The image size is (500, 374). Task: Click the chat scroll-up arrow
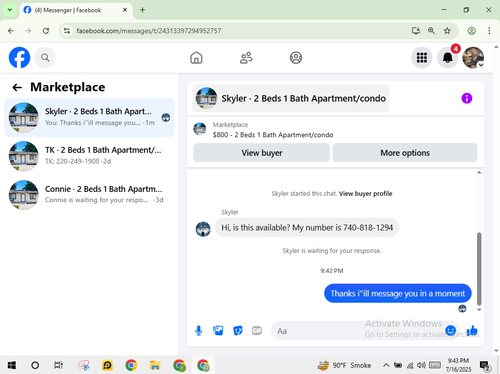coord(479,172)
